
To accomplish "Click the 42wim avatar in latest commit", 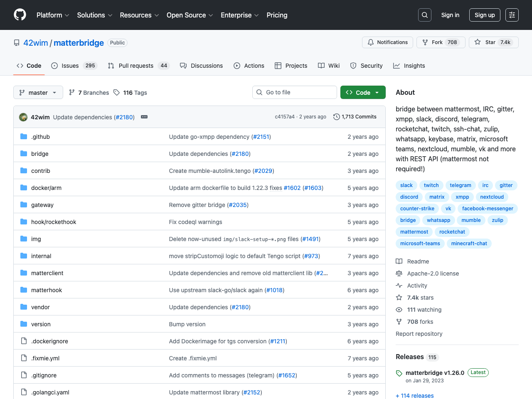I will click(x=23, y=117).
